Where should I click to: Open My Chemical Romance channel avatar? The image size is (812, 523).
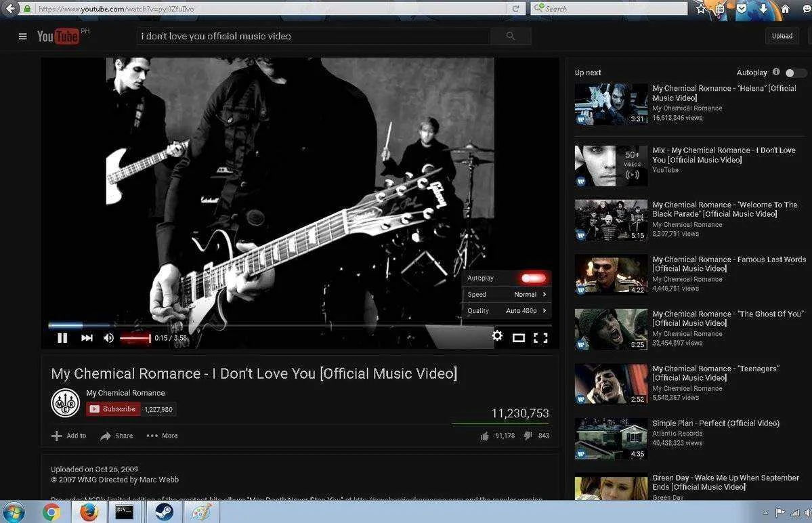click(65, 402)
